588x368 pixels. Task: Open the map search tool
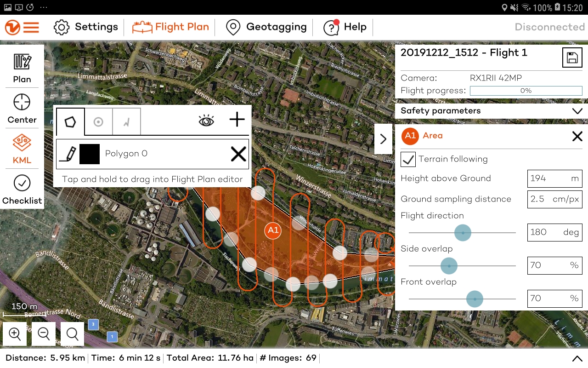click(72, 334)
